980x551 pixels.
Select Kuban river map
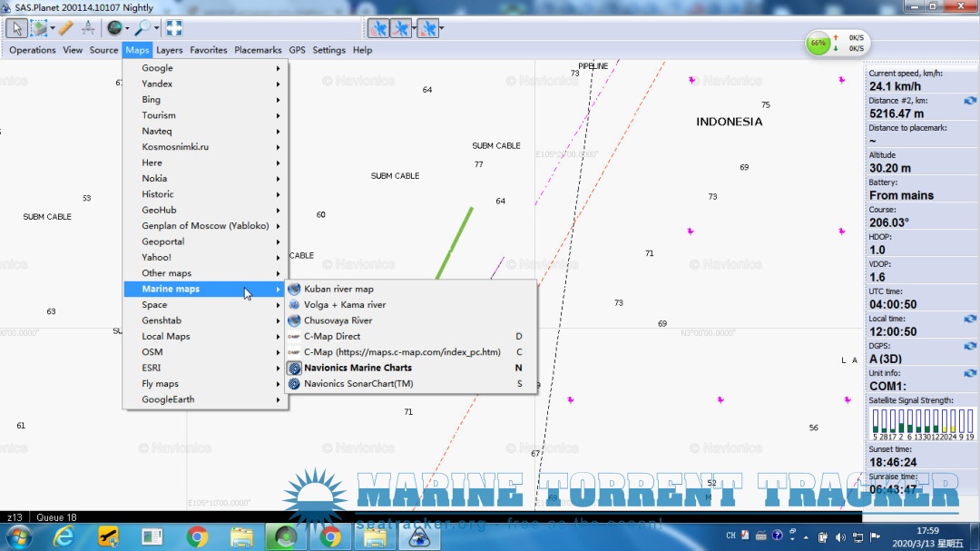(x=411, y=289)
